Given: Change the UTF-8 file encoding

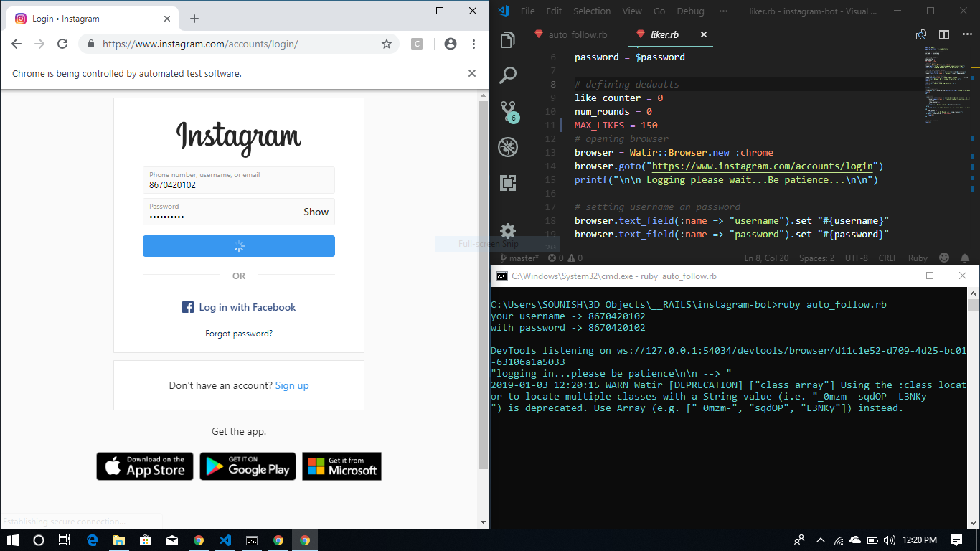Looking at the screenshot, I should [856, 258].
